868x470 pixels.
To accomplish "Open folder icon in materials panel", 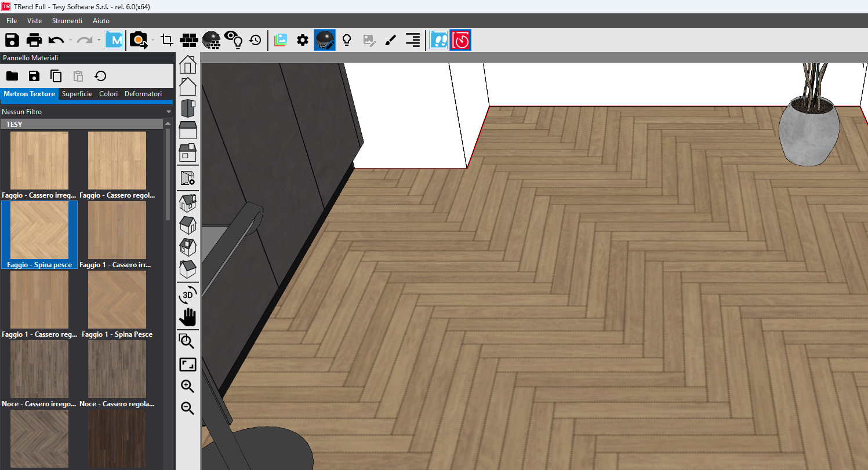I will [x=12, y=76].
